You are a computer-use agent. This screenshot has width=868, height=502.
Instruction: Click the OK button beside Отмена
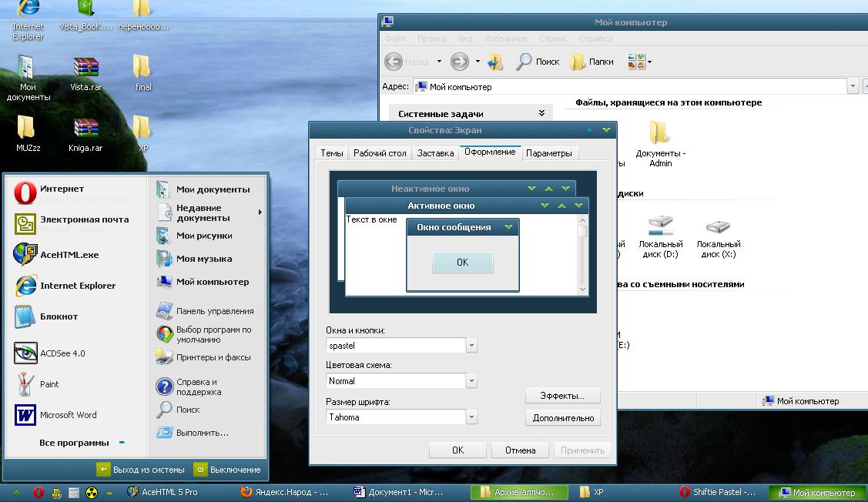tap(457, 450)
